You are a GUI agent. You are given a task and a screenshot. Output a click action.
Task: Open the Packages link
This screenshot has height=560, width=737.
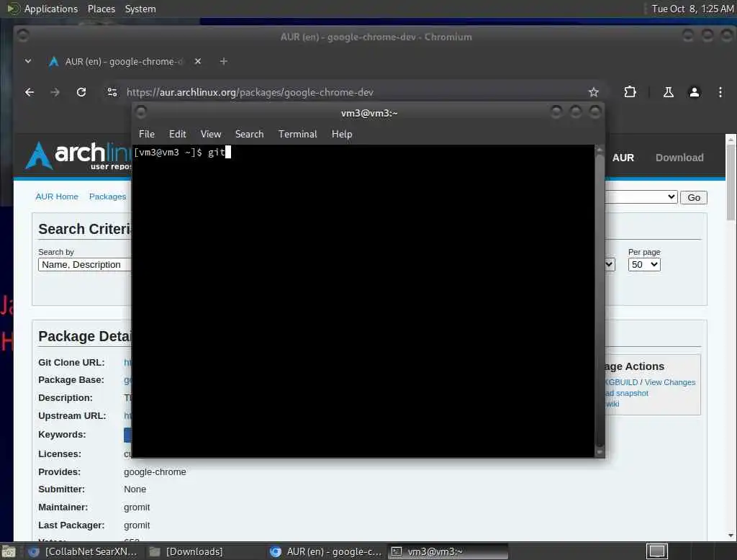click(x=108, y=197)
